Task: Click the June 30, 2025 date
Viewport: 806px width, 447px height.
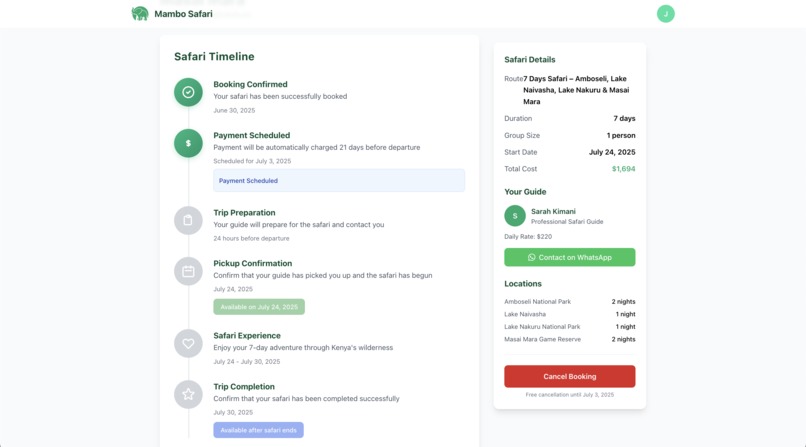Action: [x=234, y=110]
